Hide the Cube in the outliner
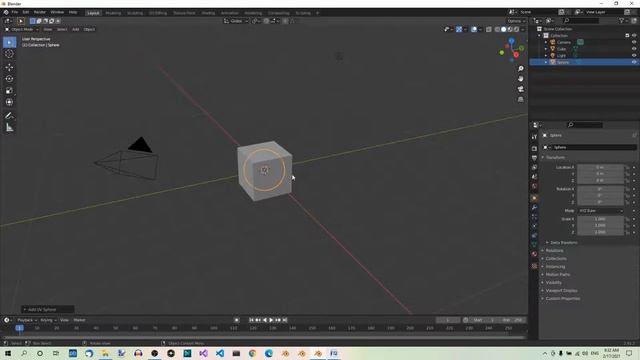Viewport: 640px width, 360px height. (x=634, y=49)
